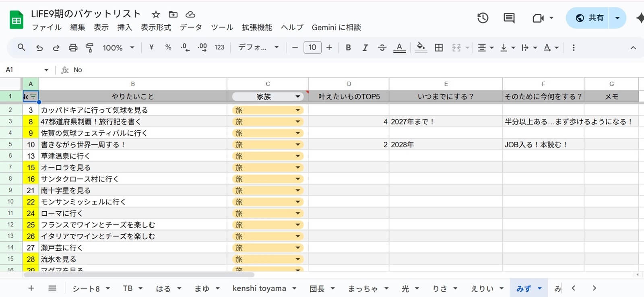The height and width of the screenshot is (297, 644).
Task: Switch to the kenshi toyama sheet tab
Action: pyautogui.click(x=259, y=288)
